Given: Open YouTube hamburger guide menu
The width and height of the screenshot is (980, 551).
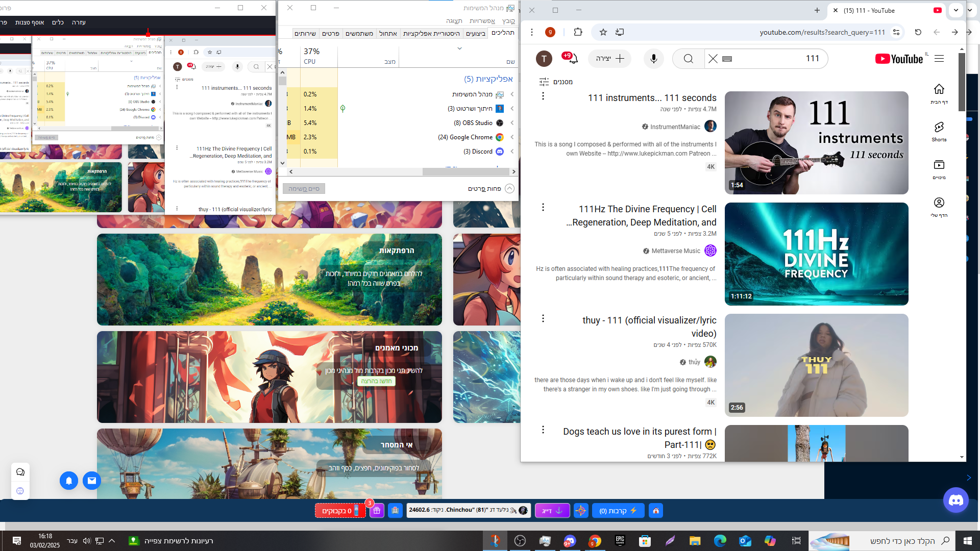Looking at the screenshot, I should [939, 59].
